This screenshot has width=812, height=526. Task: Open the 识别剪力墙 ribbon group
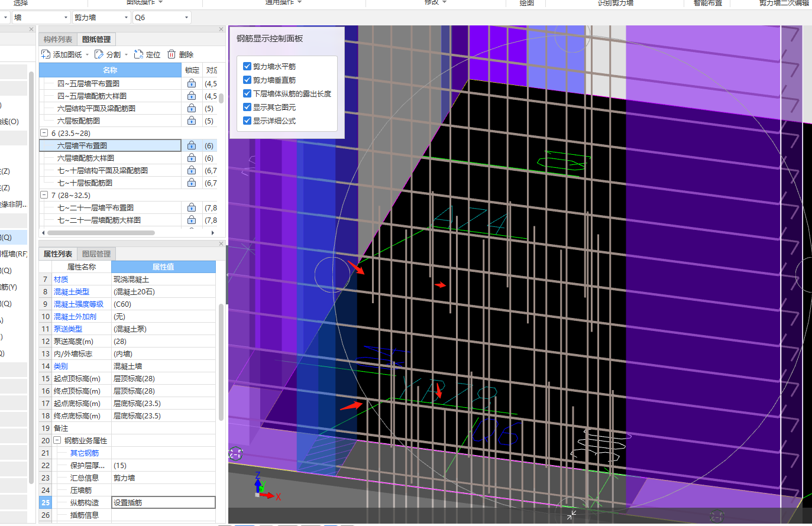coord(615,2)
